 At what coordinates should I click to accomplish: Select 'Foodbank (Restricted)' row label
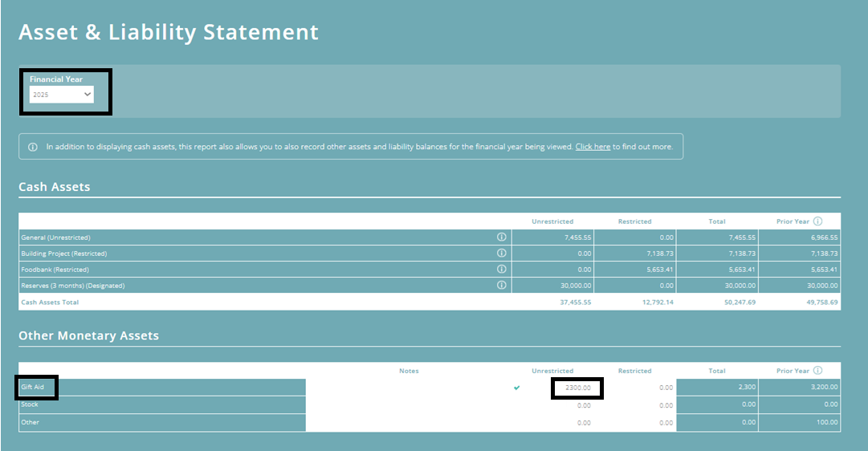(55, 270)
